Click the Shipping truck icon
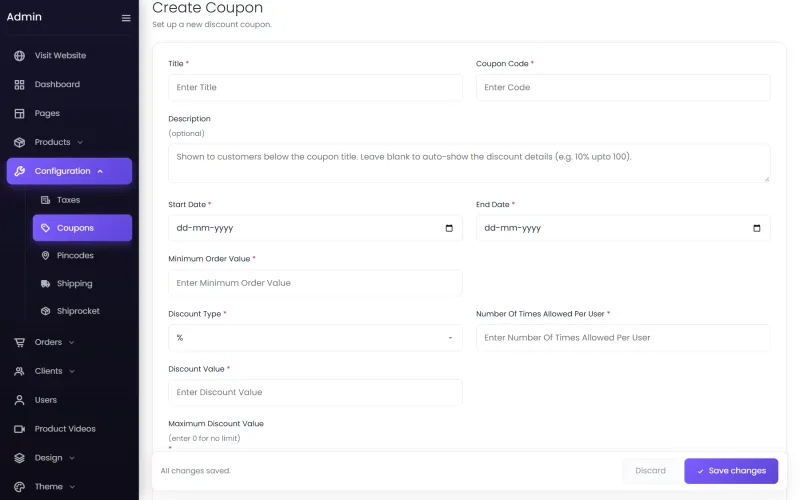 coord(45,284)
